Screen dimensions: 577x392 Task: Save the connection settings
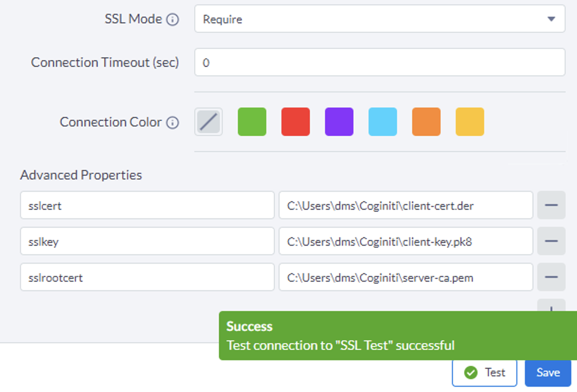[x=548, y=373]
